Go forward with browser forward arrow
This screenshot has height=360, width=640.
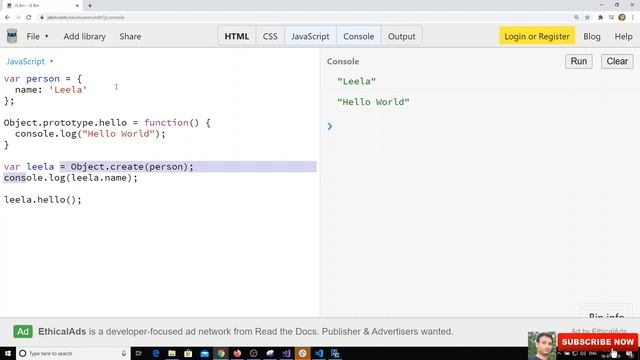[18, 17]
